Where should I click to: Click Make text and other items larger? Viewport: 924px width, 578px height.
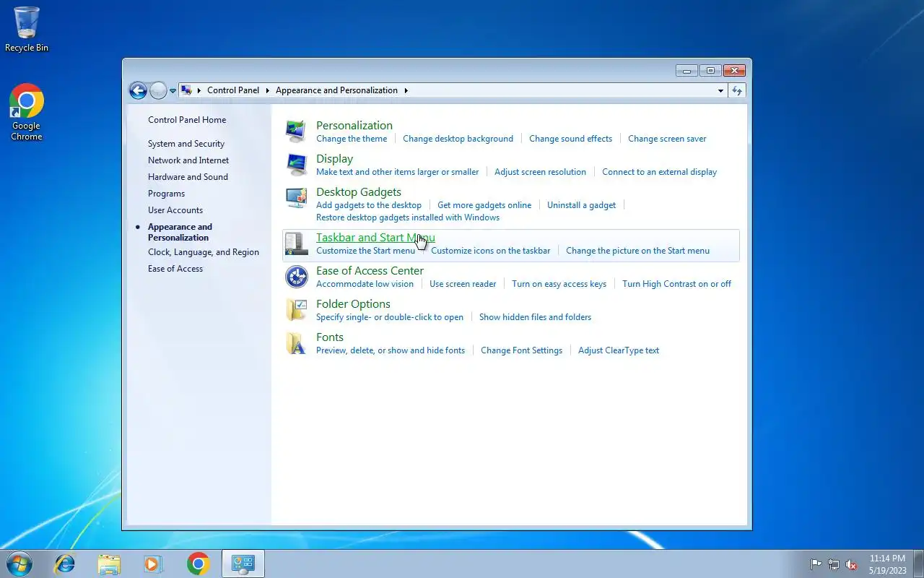[397, 172]
